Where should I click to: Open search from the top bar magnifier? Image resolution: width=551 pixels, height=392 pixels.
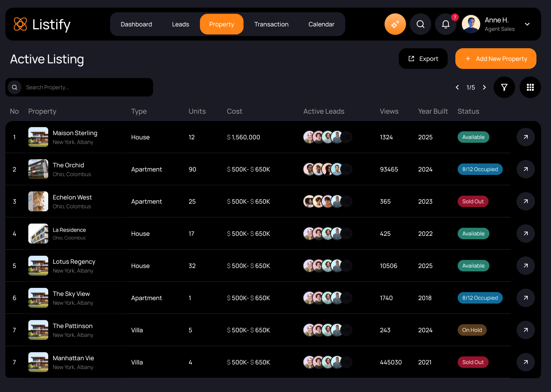pyautogui.click(x=420, y=24)
